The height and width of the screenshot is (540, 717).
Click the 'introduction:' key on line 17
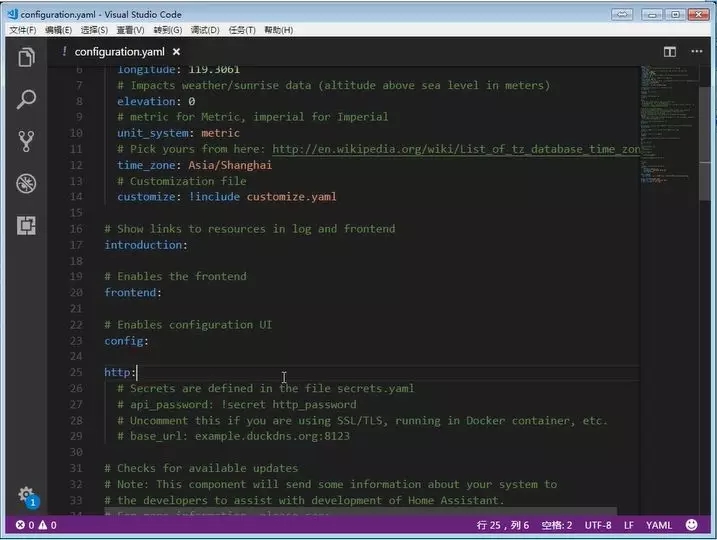[x=146, y=245]
